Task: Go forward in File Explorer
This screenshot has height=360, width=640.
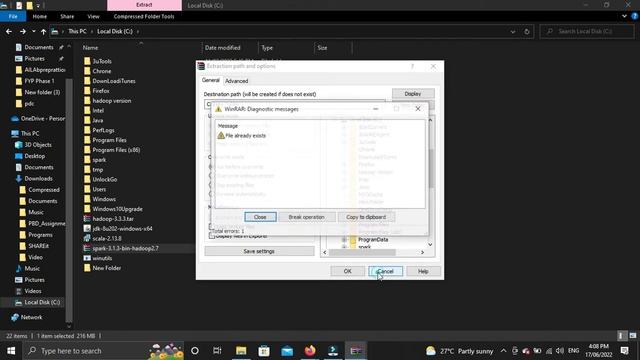Action: tap(23, 31)
